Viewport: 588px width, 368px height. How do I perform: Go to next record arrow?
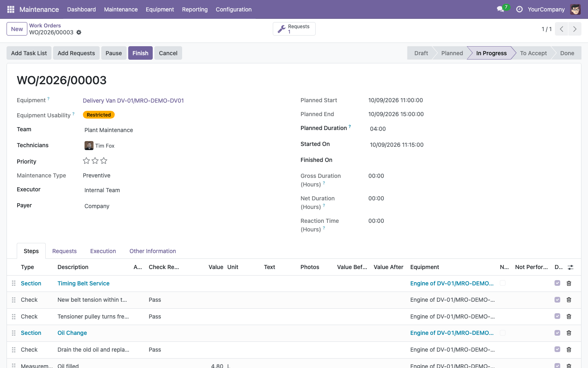(x=575, y=29)
